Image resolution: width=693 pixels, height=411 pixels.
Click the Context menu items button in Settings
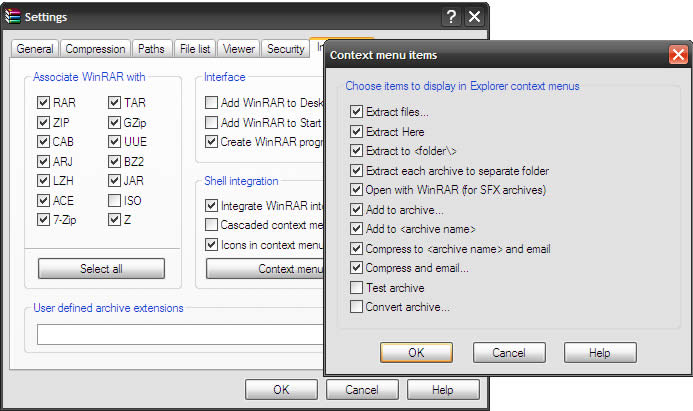pyautogui.click(x=265, y=269)
